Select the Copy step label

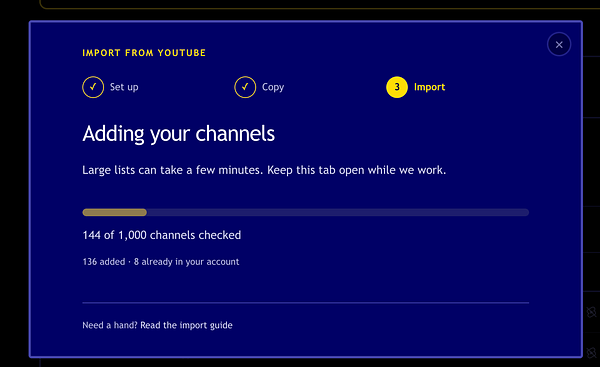(273, 87)
